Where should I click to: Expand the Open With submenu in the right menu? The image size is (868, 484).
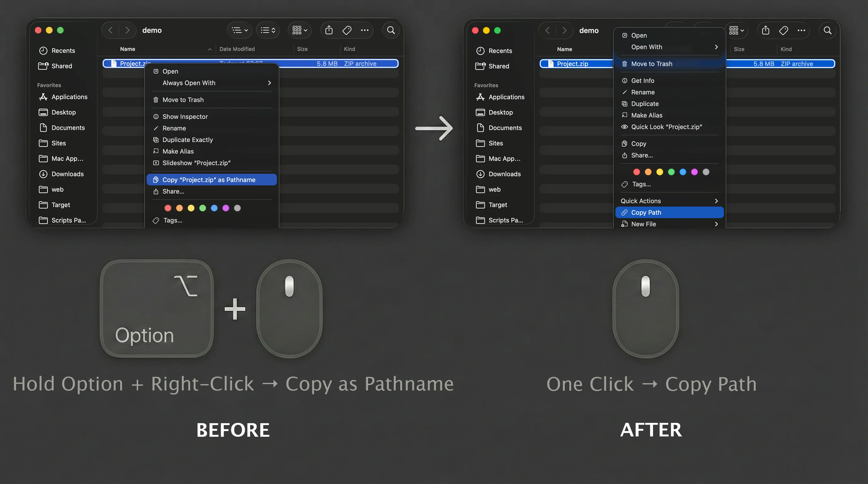670,47
